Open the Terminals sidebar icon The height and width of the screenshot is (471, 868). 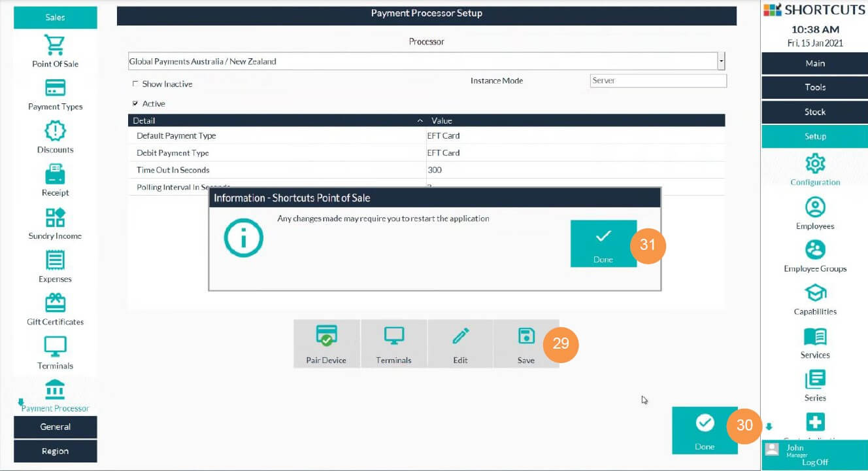pyautogui.click(x=55, y=346)
